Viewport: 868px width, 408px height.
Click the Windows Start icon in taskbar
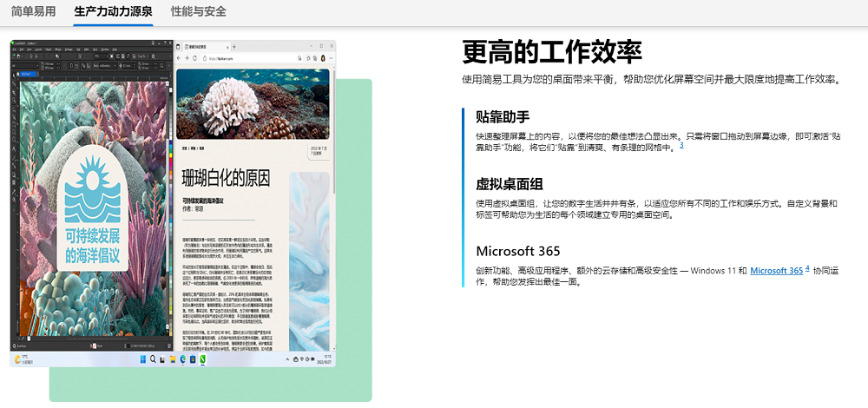pyautogui.click(x=141, y=359)
